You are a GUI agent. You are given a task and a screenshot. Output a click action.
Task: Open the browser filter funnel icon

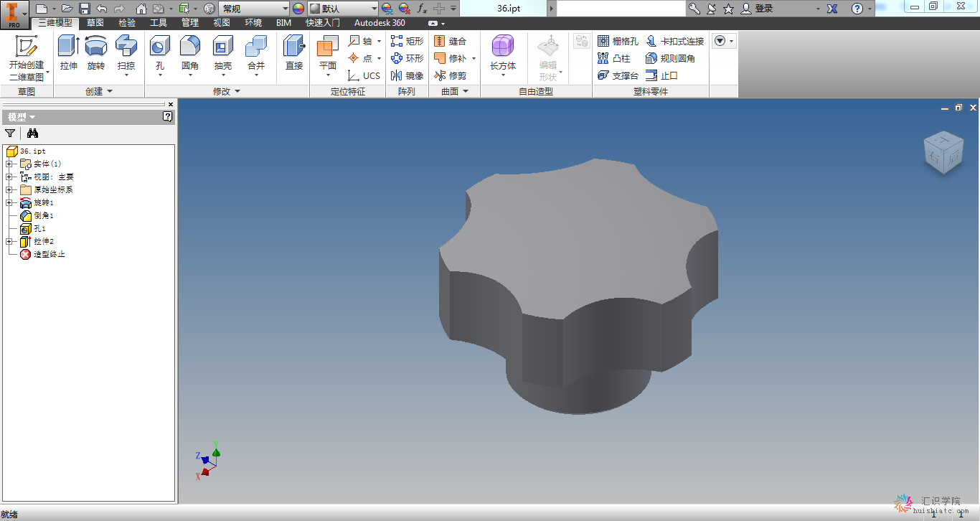(10, 133)
